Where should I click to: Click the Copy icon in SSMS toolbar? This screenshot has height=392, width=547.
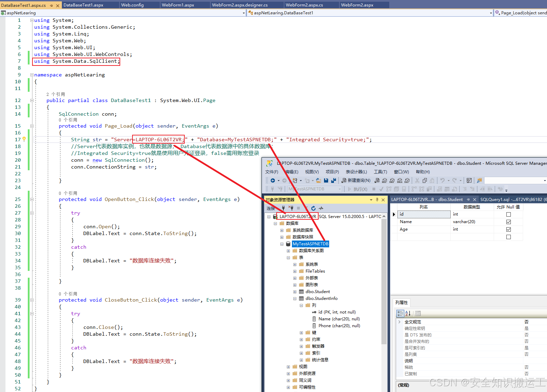[425, 180]
